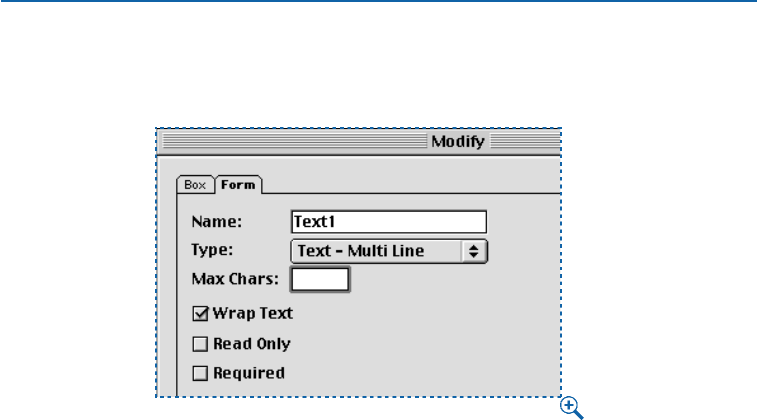The height and width of the screenshot is (420, 757).
Task: Select the Form tab
Action: tap(238, 185)
